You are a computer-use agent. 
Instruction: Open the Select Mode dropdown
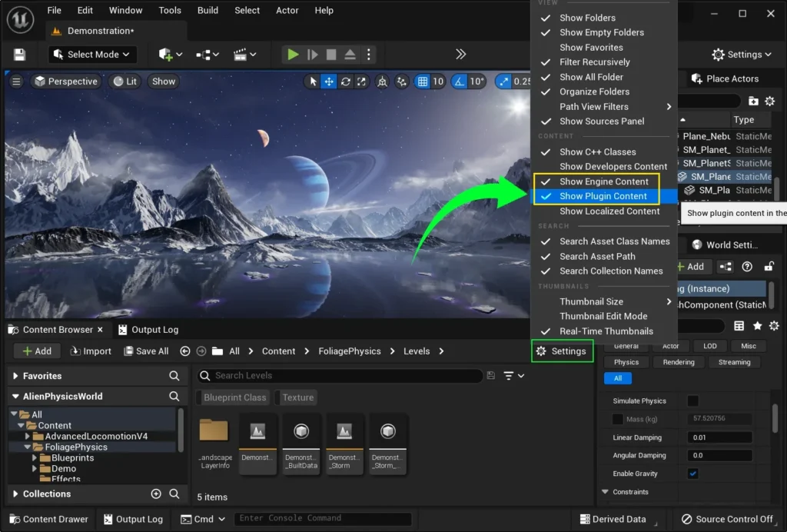(92, 55)
